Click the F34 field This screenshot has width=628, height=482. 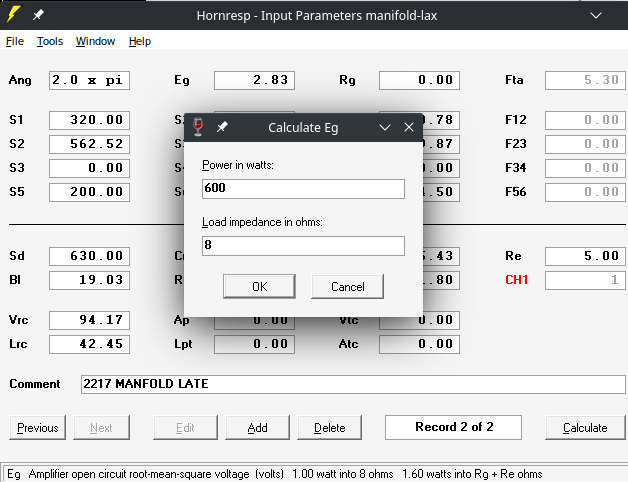(585, 168)
